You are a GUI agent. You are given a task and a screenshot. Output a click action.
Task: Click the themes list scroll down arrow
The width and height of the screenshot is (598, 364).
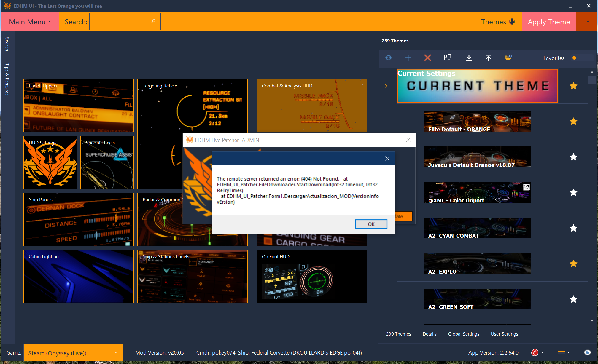coord(592,321)
